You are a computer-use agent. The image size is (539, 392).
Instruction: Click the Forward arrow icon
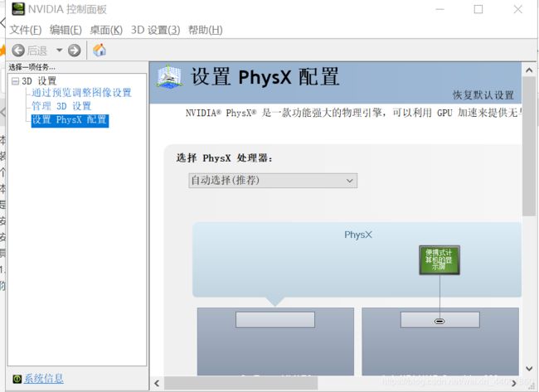click(75, 51)
